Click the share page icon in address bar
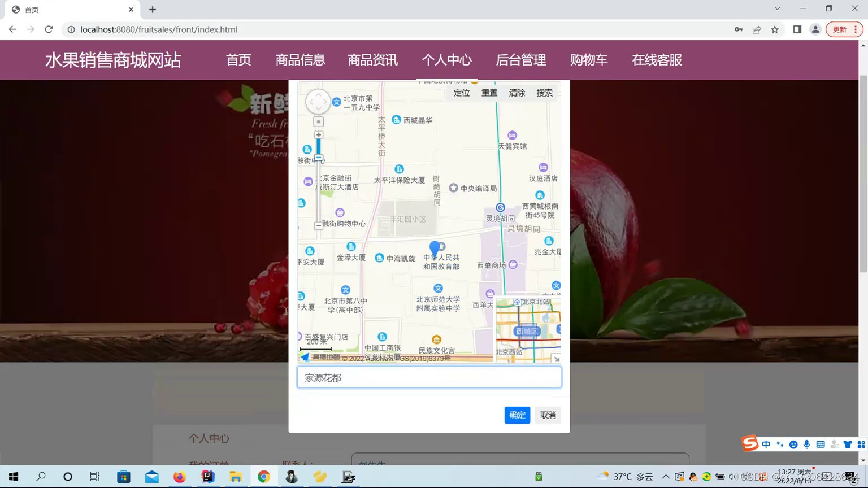This screenshot has width=868, height=488. point(757,29)
